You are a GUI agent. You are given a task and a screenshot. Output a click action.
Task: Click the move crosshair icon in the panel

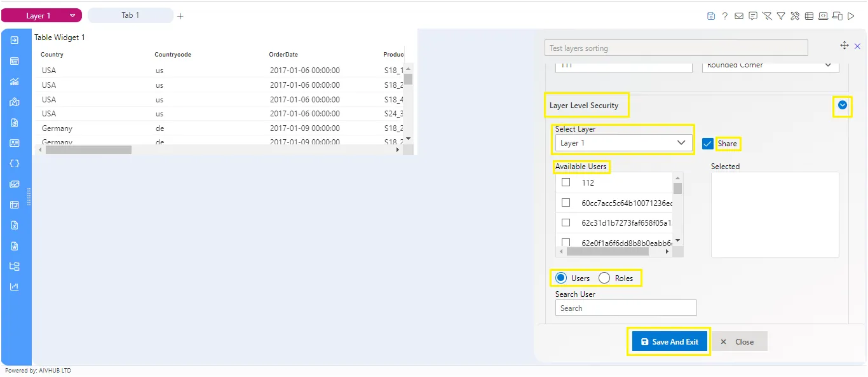[x=844, y=45]
